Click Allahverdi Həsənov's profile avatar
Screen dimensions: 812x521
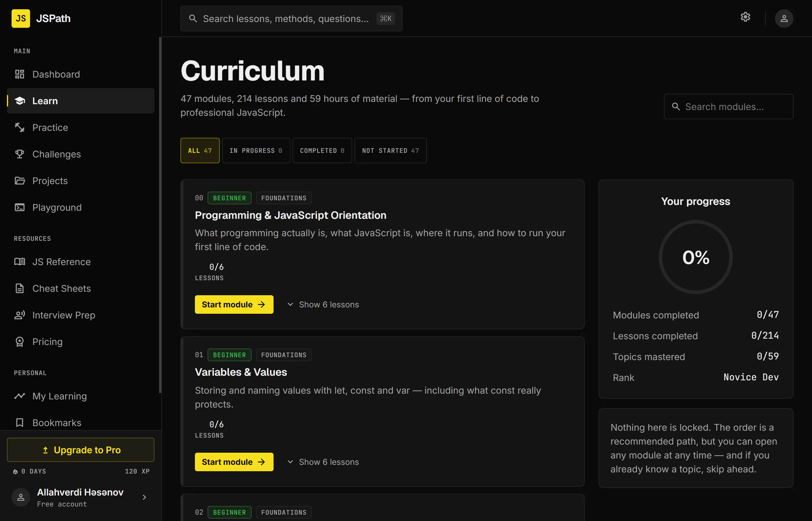click(21, 497)
